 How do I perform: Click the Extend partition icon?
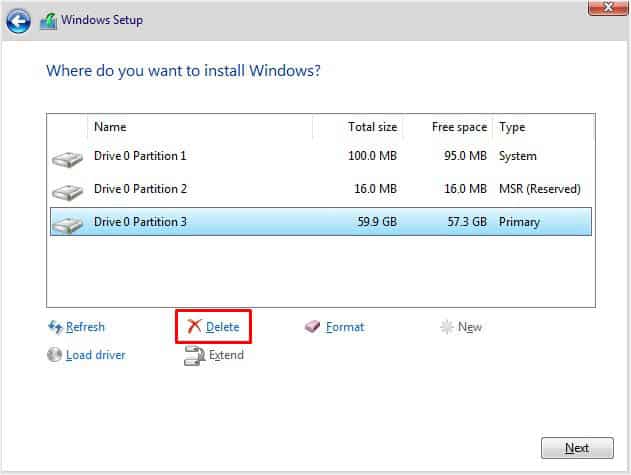194,355
